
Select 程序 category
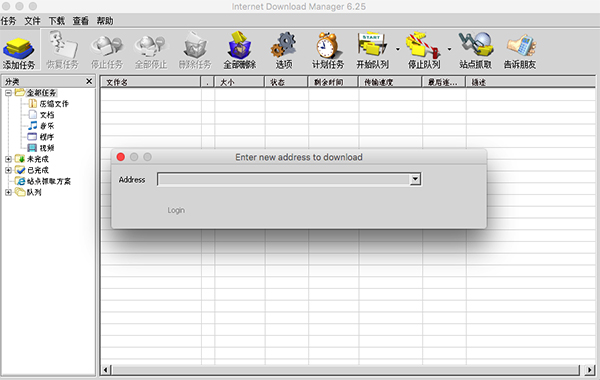[47, 137]
